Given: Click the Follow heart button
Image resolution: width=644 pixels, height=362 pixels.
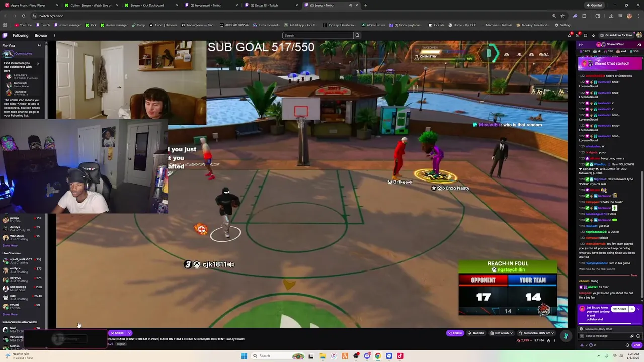Looking at the screenshot, I should (x=455, y=333).
